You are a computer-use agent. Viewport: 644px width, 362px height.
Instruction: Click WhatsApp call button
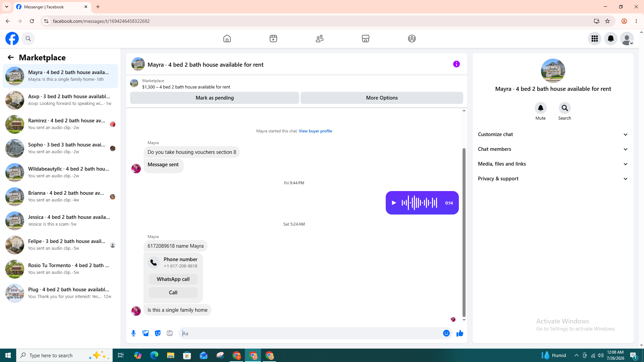[x=173, y=279]
